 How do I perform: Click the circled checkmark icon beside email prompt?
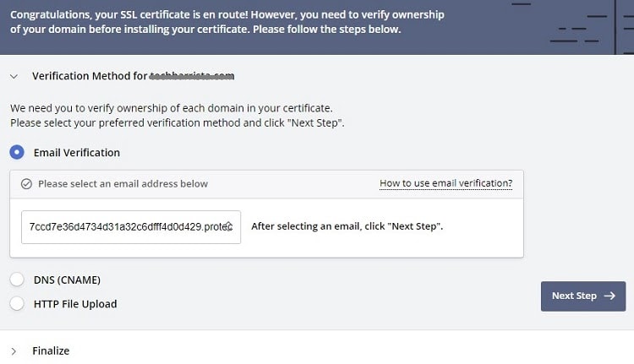(26, 184)
